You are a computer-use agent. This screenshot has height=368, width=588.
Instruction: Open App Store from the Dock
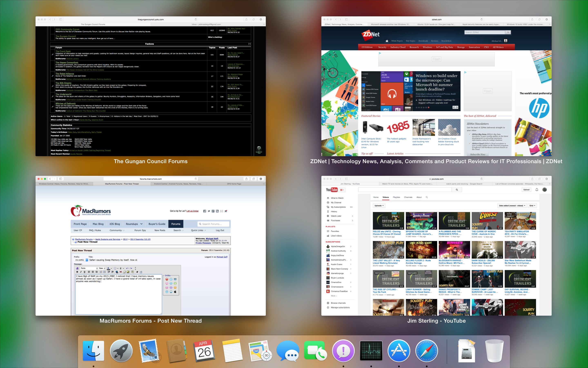coord(399,351)
